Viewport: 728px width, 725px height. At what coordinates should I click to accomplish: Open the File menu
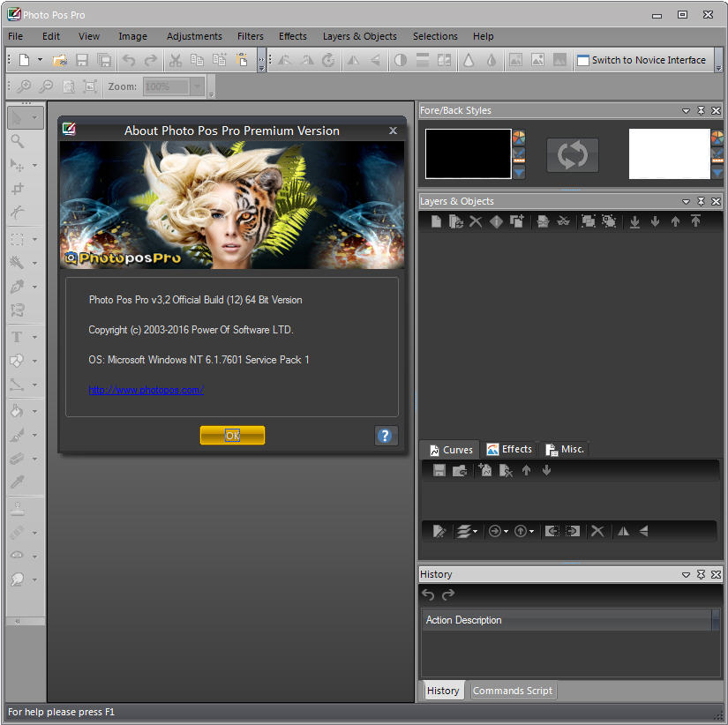tap(15, 36)
